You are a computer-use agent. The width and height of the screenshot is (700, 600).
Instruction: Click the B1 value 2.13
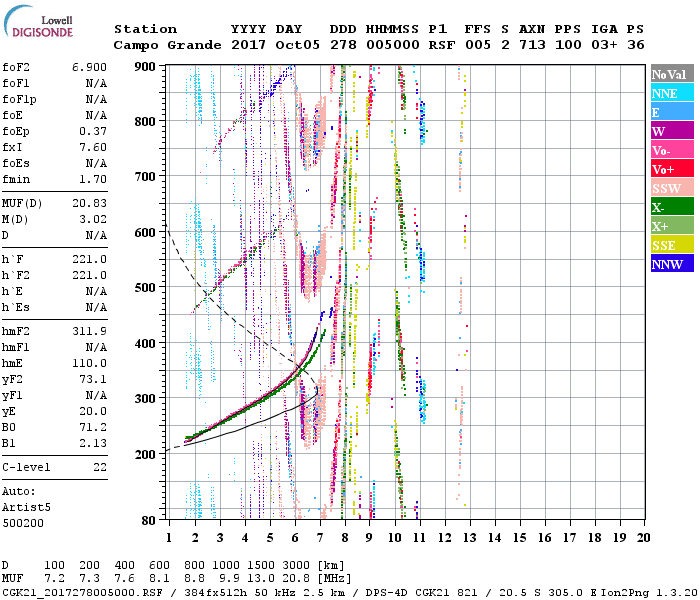point(93,444)
